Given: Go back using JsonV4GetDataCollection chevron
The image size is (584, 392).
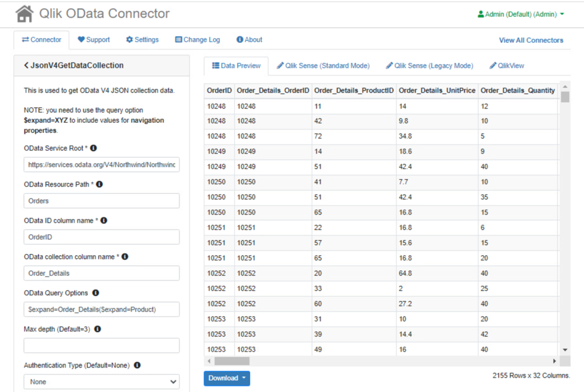Looking at the screenshot, I should [26, 65].
